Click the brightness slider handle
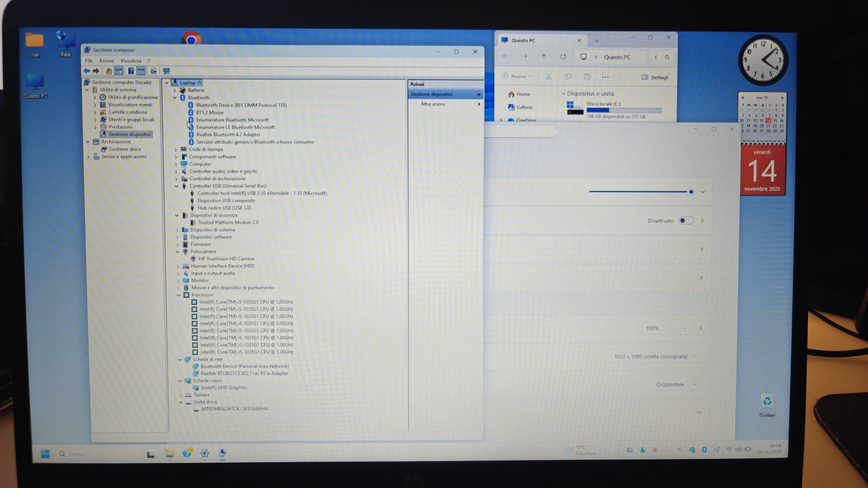The image size is (868, 488). click(x=691, y=192)
